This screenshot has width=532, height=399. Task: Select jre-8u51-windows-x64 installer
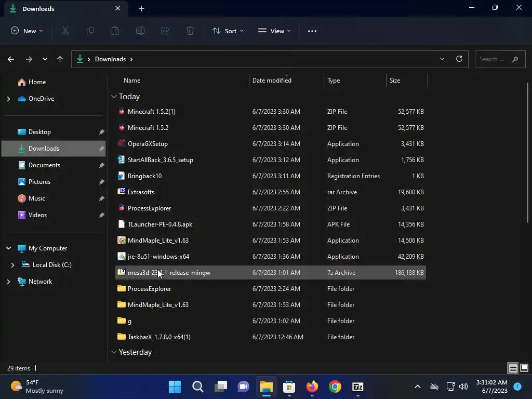[x=271, y=257]
